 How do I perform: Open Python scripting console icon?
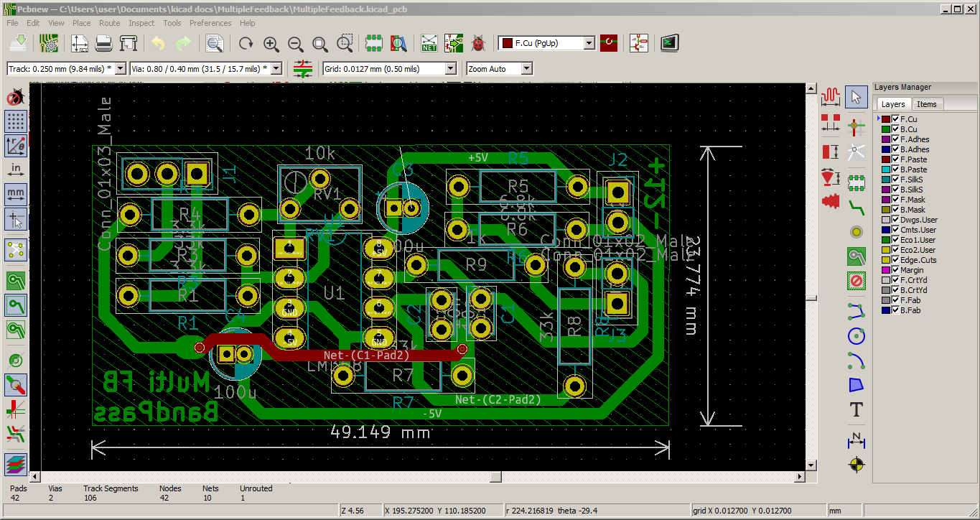[670, 43]
